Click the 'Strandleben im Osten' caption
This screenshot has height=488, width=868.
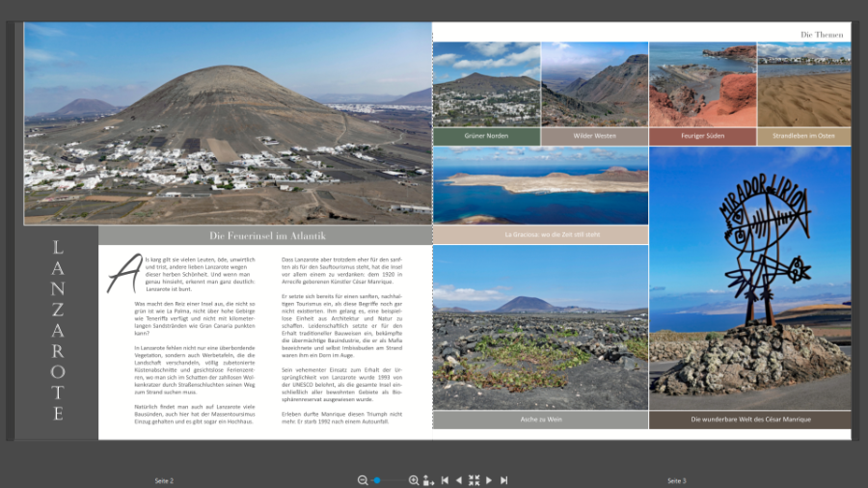click(x=804, y=136)
